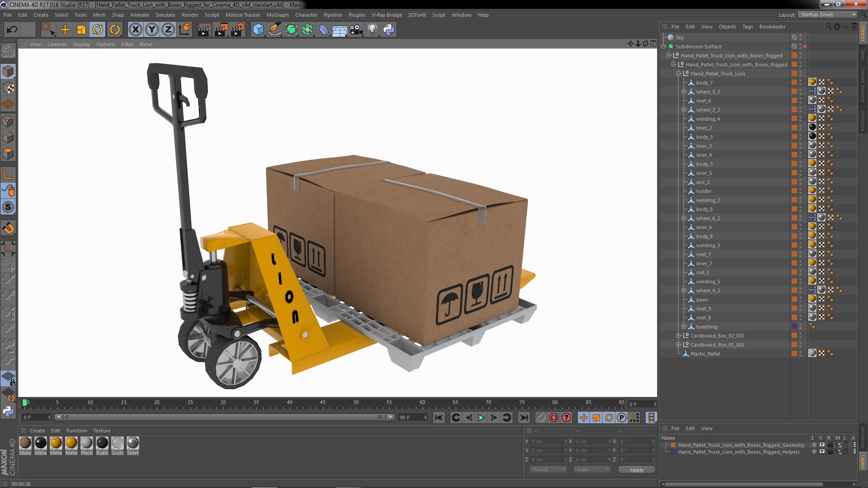Expand the wheel_6_2 object
This screenshot has width=868, height=488.
(684, 218)
